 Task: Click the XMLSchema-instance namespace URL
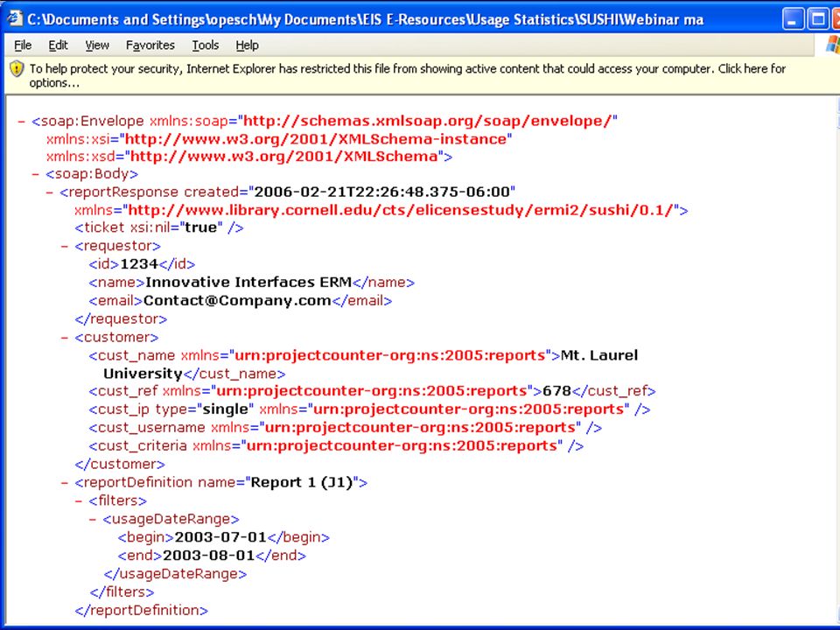tap(315, 139)
